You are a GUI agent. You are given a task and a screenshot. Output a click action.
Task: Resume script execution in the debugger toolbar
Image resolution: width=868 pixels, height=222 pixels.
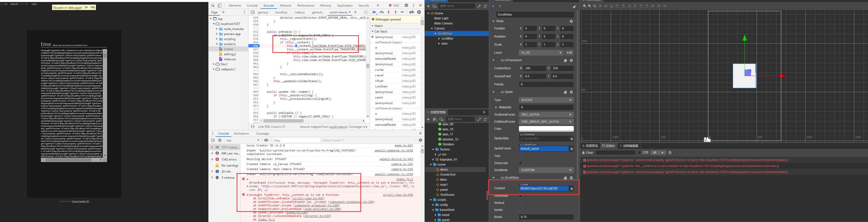[374, 12]
